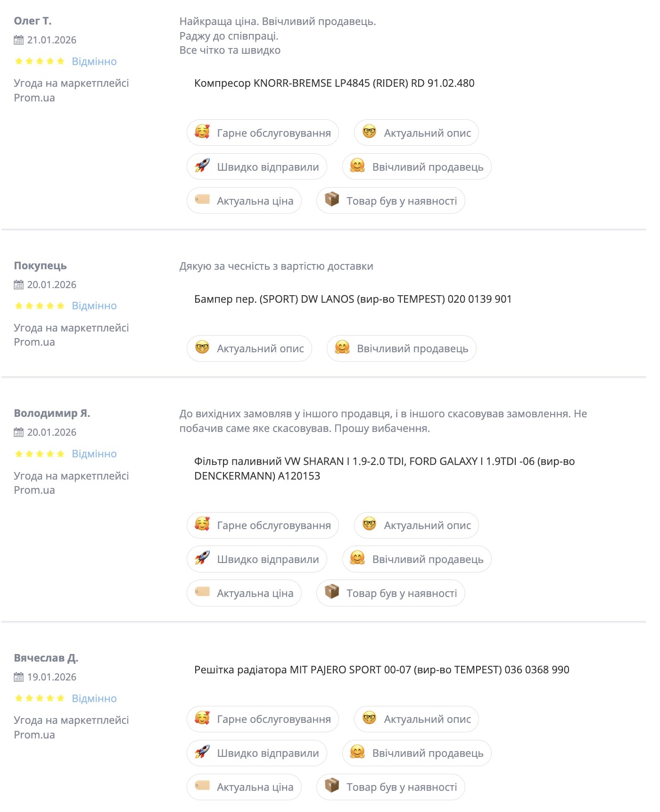This screenshot has height=812, width=660.
Task: Click 'Відмінно' rating label for Володимир Я.
Action: tap(94, 454)
